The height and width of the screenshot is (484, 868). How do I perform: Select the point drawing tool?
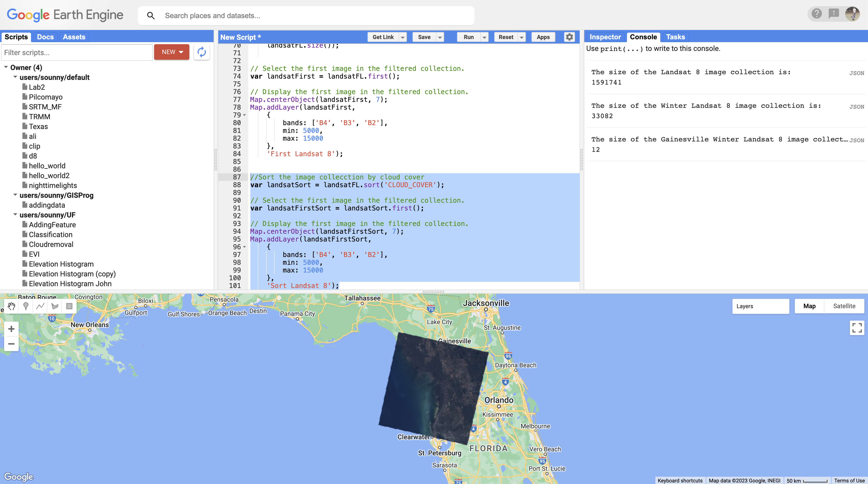(x=26, y=306)
